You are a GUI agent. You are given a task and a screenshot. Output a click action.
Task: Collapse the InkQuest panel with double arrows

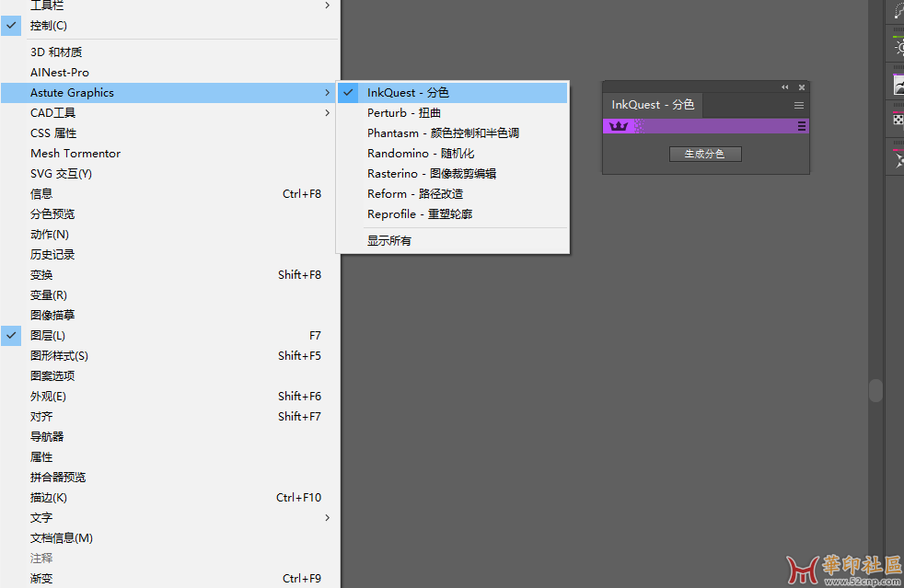784,87
